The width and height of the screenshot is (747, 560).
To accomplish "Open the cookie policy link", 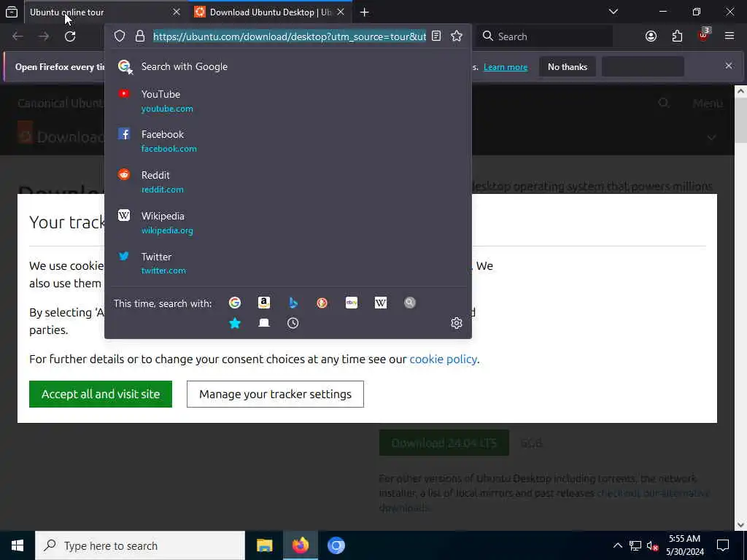I will (443, 359).
